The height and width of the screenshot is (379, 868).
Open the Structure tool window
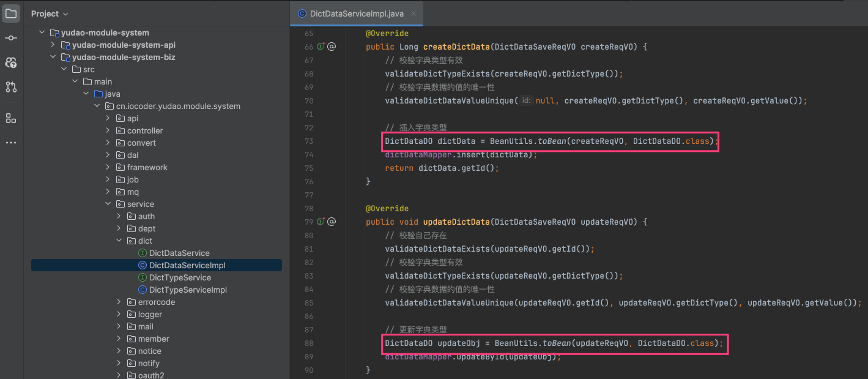pos(11,118)
